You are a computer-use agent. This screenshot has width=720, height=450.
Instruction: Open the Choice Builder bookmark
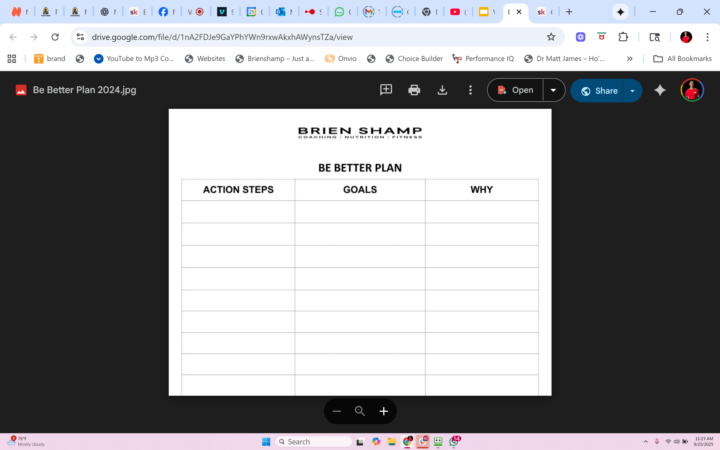[x=414, y=58]
